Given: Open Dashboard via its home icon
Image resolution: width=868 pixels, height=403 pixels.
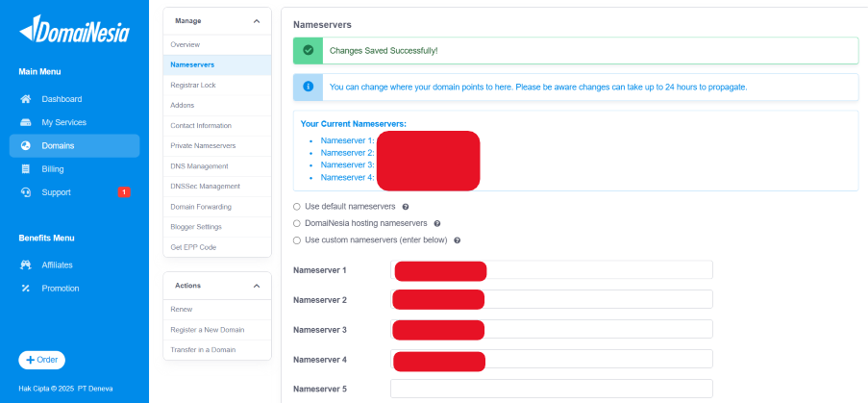Looking at the screenshot, I should [26, 99].
